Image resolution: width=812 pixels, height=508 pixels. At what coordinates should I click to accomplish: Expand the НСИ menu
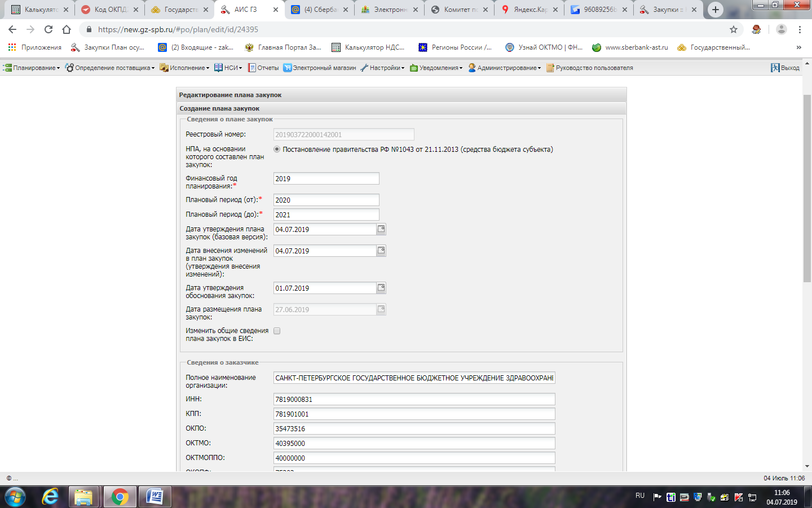[x=228, y=68]
